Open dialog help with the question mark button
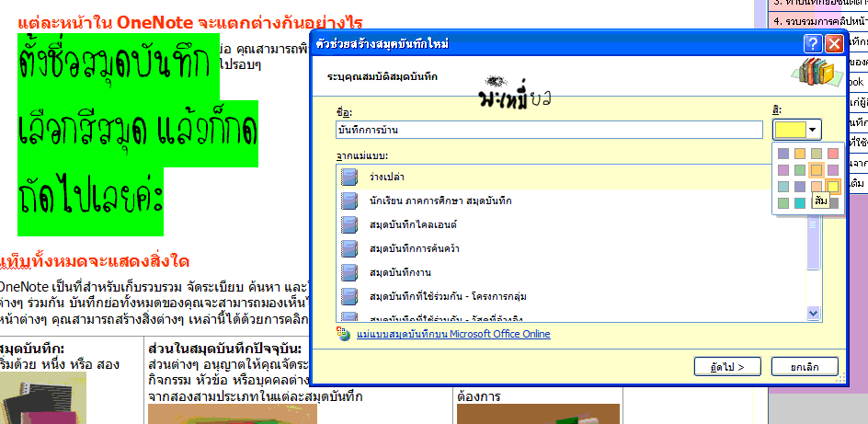868x424 pixels. point(813,44)
